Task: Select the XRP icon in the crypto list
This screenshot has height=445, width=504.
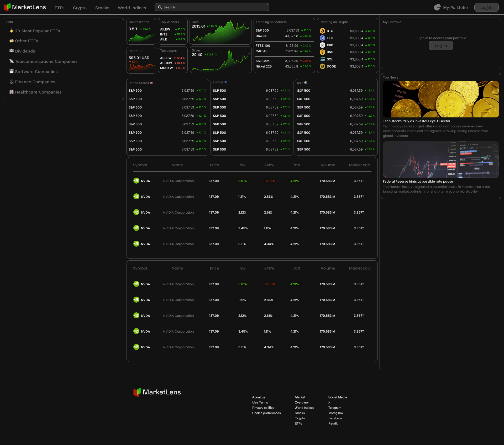Action: tap(322, 45)
